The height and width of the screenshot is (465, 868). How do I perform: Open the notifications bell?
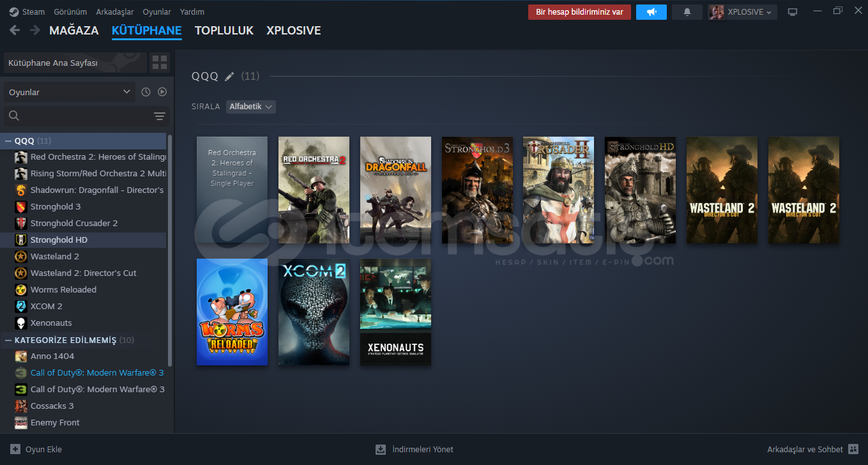tap(687, 12)
